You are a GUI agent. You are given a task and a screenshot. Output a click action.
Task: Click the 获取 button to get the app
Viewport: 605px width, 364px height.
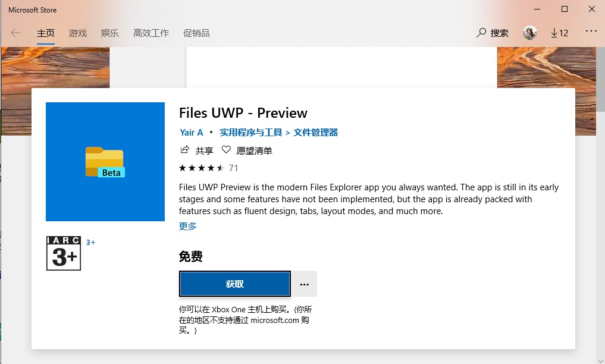pyautogui.click(x=234, y=284)
